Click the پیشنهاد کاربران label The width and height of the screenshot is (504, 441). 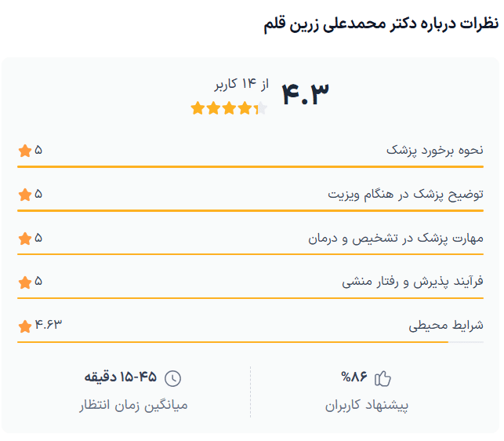coord(367,406)
